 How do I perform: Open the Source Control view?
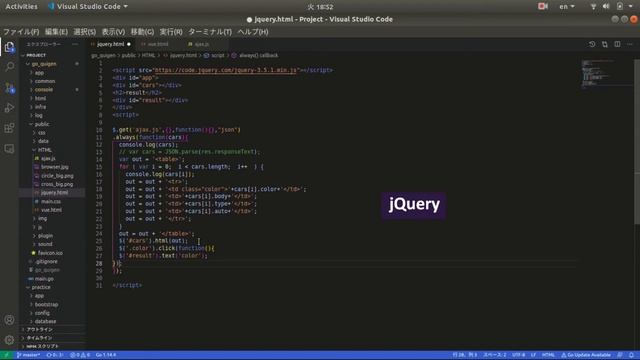(9, 87)
